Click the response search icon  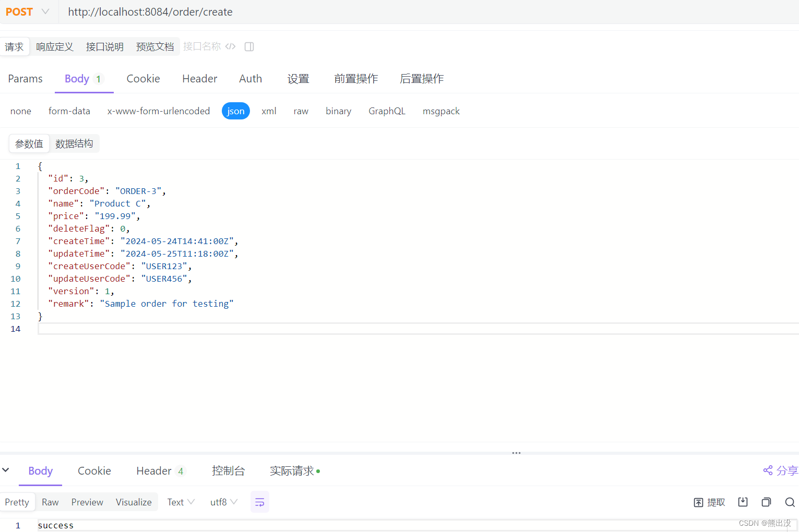pos(790,502)
